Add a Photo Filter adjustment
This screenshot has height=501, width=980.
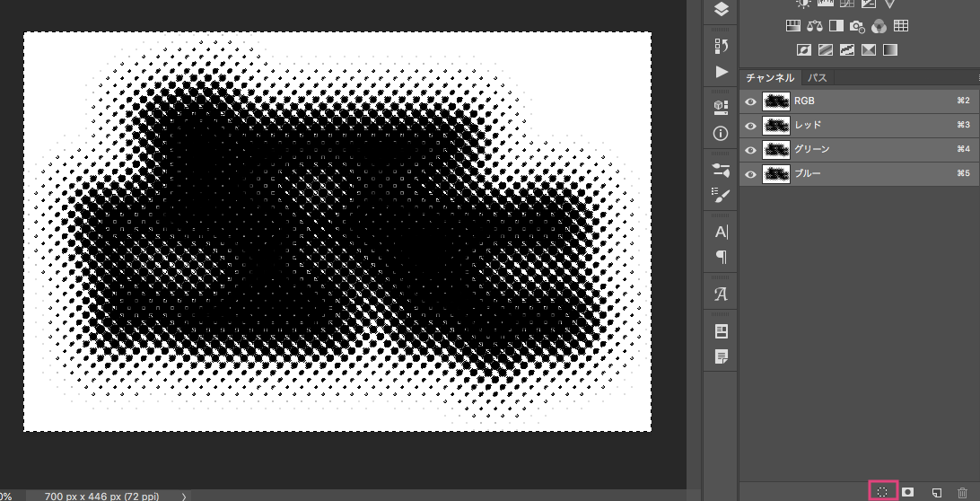pyautogui.click(x=857, y=26)
